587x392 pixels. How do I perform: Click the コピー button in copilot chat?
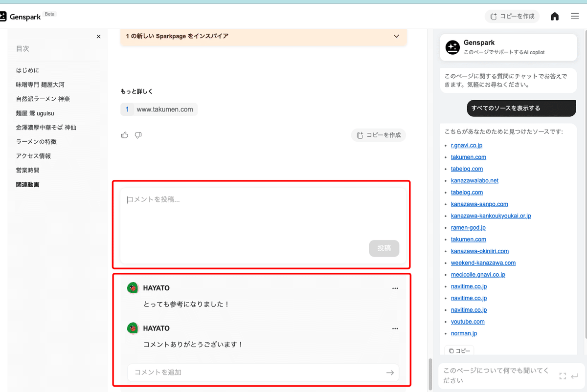click(459, 350)
